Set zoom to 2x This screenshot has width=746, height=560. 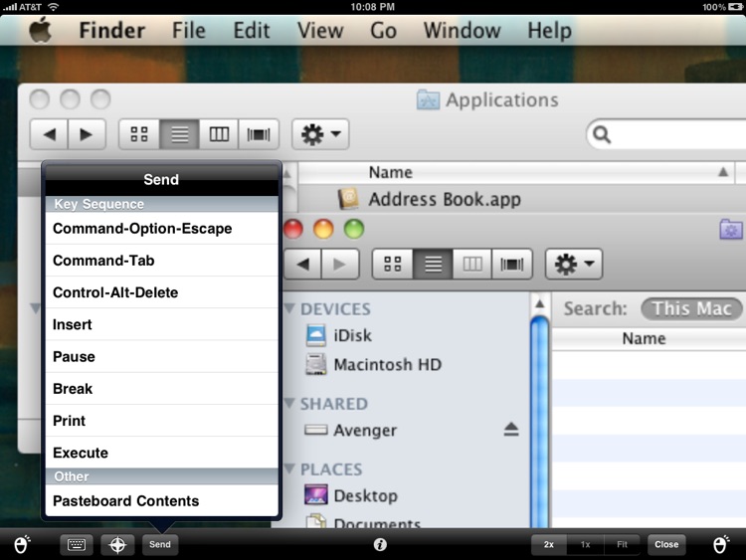pos(548,544)
